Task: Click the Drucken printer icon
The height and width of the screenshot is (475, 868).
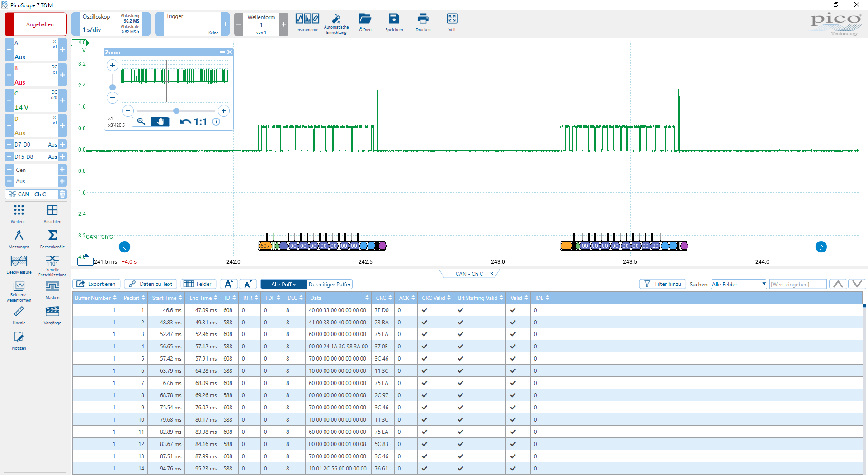Action: click(x=423, y=19)
